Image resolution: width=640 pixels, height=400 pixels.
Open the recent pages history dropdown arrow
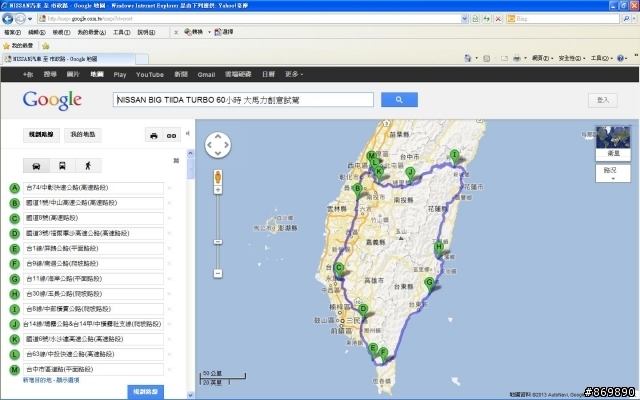(30, 19)
